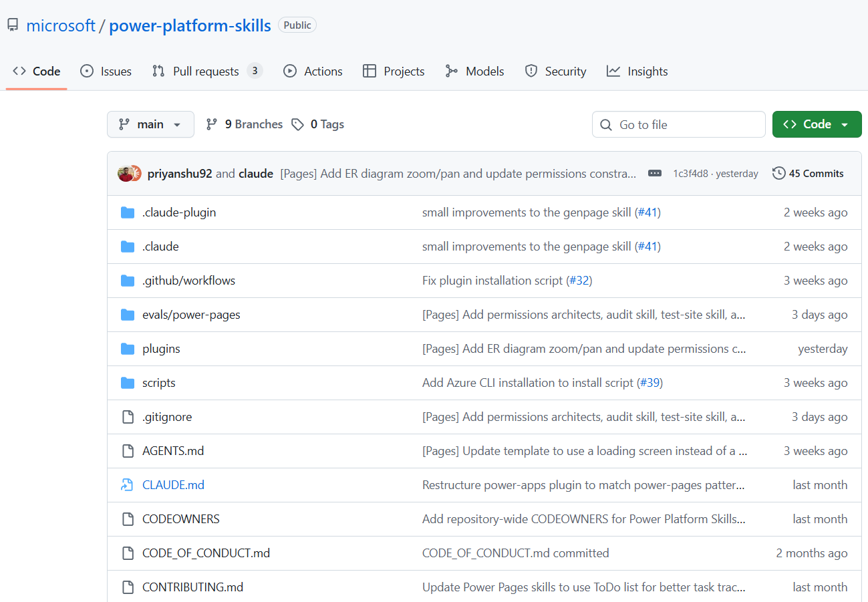Open the Pull requests tab
Image resolution: width=868 pixels, height=602 pixels.
206,71
